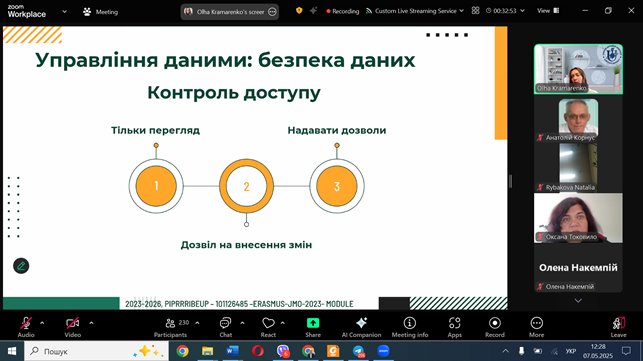Expand more participant videos chevron

(x=578, y=301)
